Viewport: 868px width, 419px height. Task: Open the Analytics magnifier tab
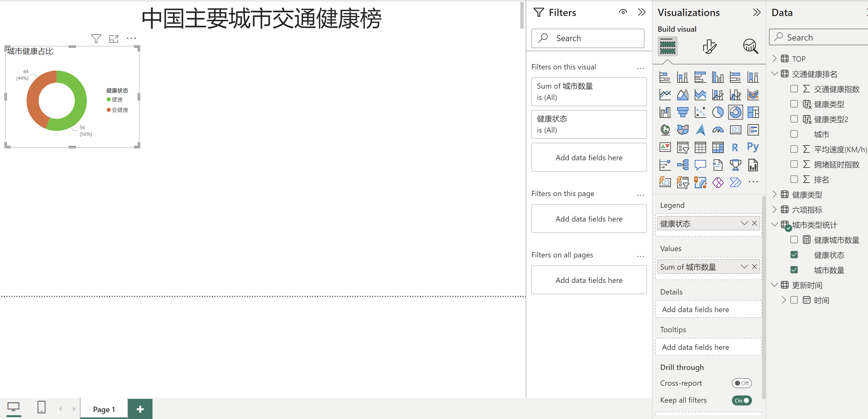[x=750, y=46]
